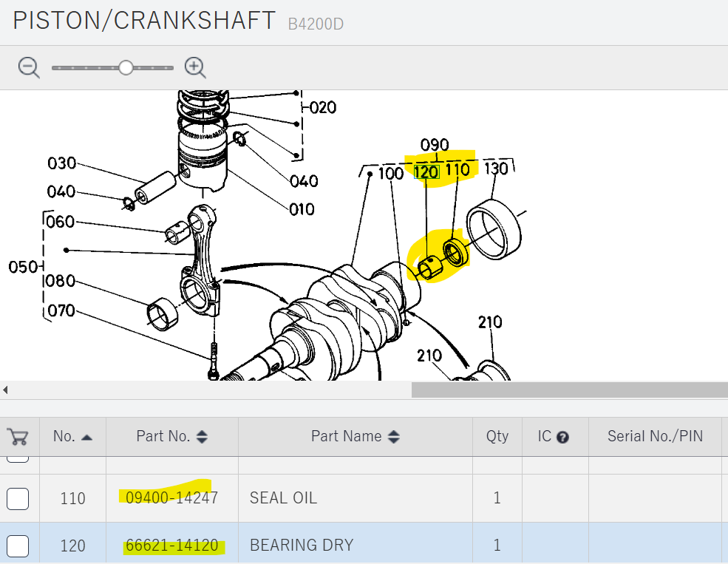The height and width of the screenshot is (564, 728).
Task: Click the zoom in magnifier icon
Action: pyautogui.click(x=195, y=67)
